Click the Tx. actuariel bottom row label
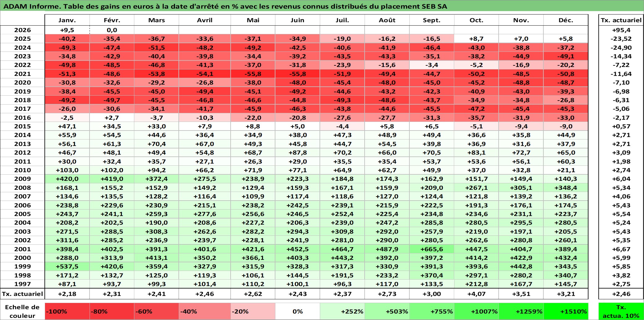The width and height of the screenshot is (644, 320). click(x=23, y=294)
